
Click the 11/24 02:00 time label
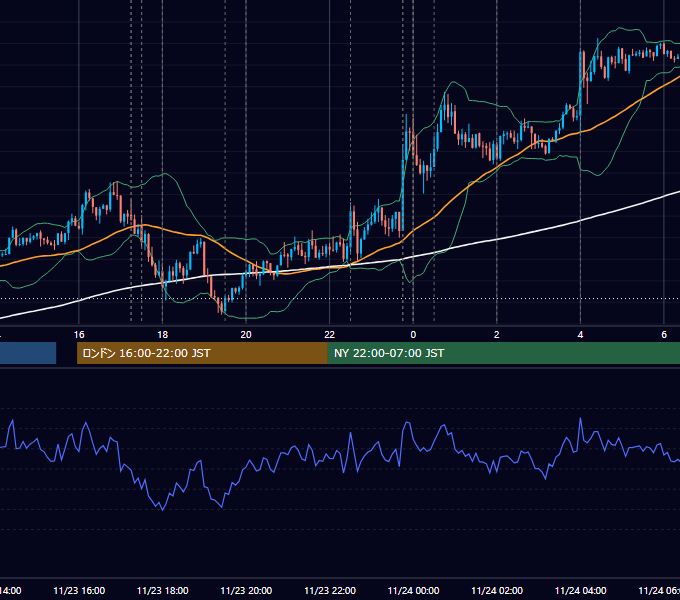(497, 590)
